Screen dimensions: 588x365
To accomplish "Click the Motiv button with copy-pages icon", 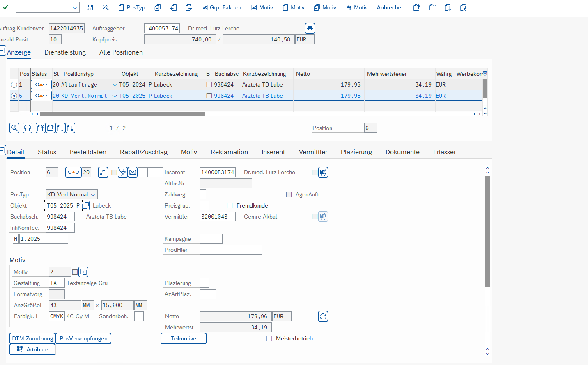I will click(325, 7).
